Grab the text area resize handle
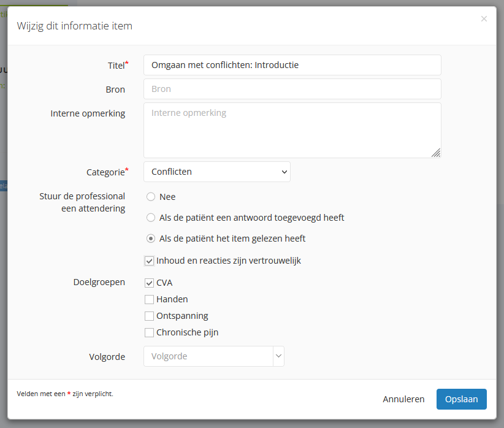Viewport: 504px width, 428px height. (x=436, y=153)
